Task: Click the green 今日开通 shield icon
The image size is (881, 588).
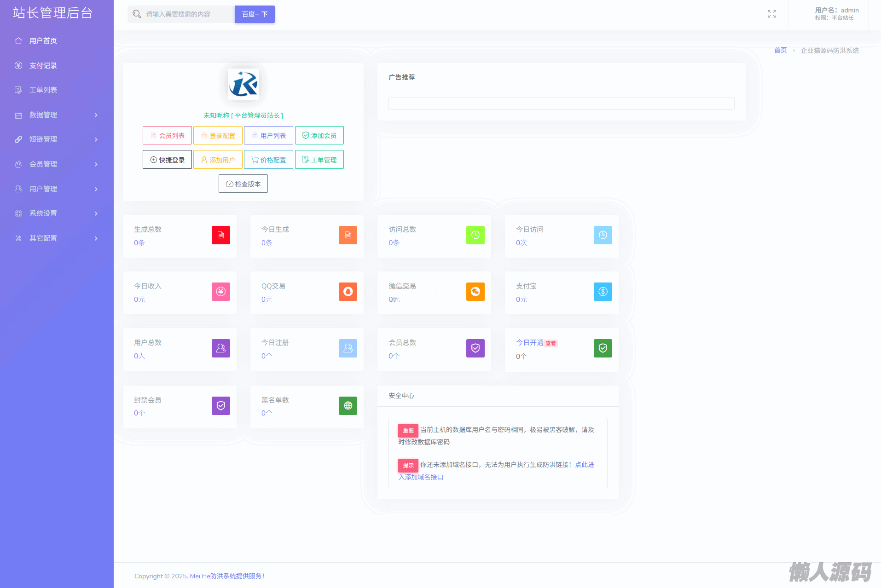Action: (603, 348)
